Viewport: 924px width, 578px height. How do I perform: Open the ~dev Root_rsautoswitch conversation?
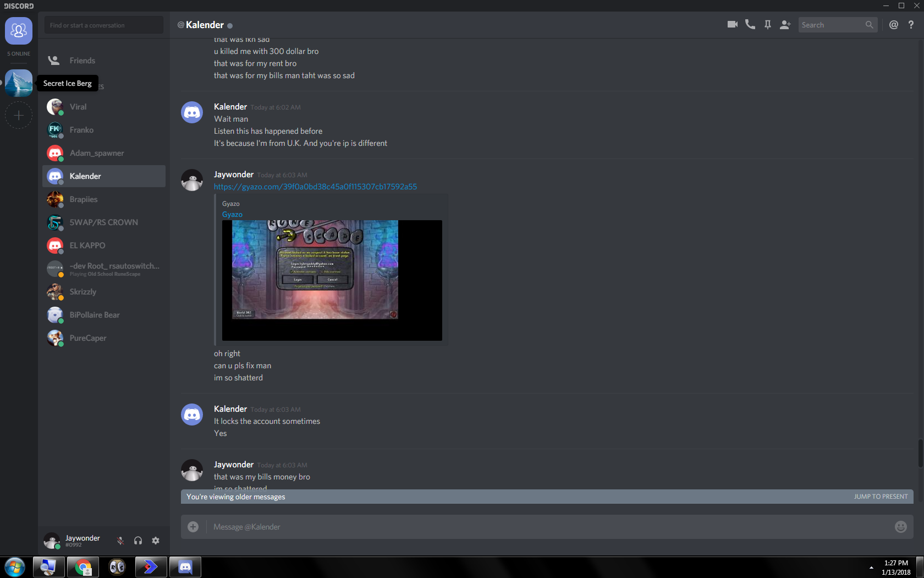(x=104, y=269)
